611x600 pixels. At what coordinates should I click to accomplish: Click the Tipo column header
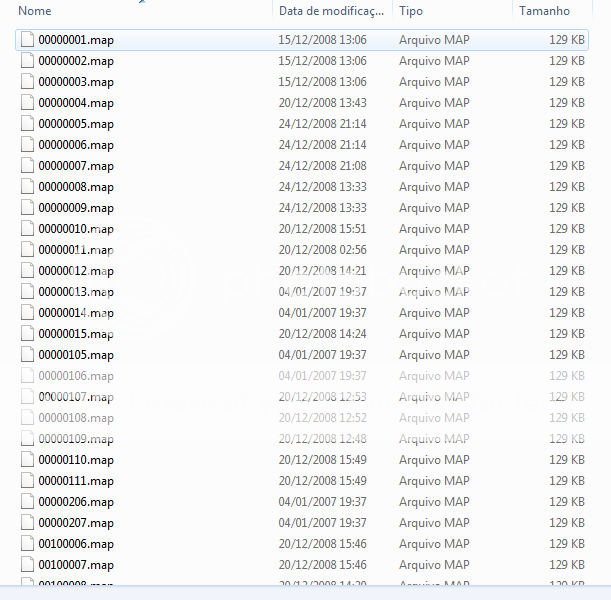pos(450,11)
